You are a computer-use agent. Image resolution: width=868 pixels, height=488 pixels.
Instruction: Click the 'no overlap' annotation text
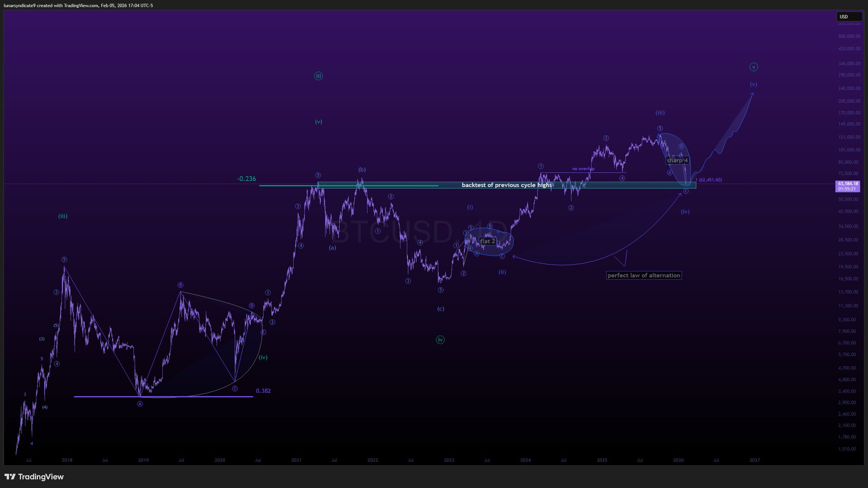click(583, 169)
